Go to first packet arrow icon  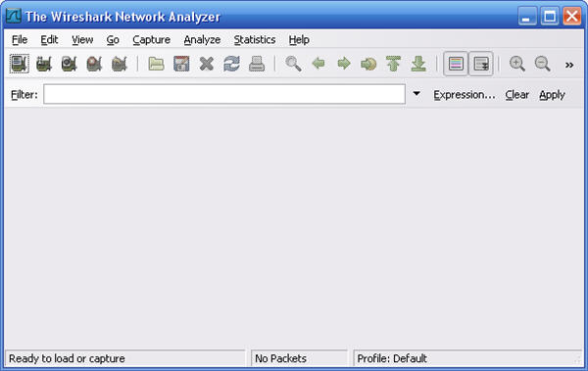tap(393, 64)
